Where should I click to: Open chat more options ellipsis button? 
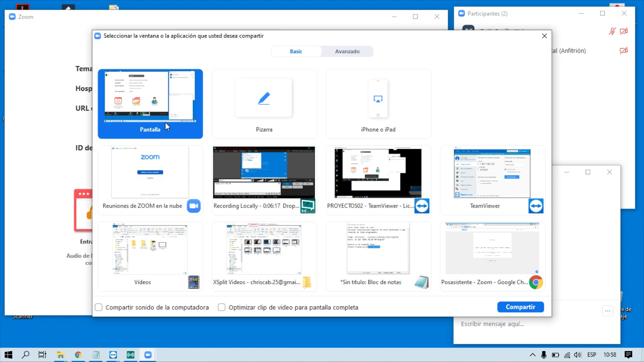[607, 311]
